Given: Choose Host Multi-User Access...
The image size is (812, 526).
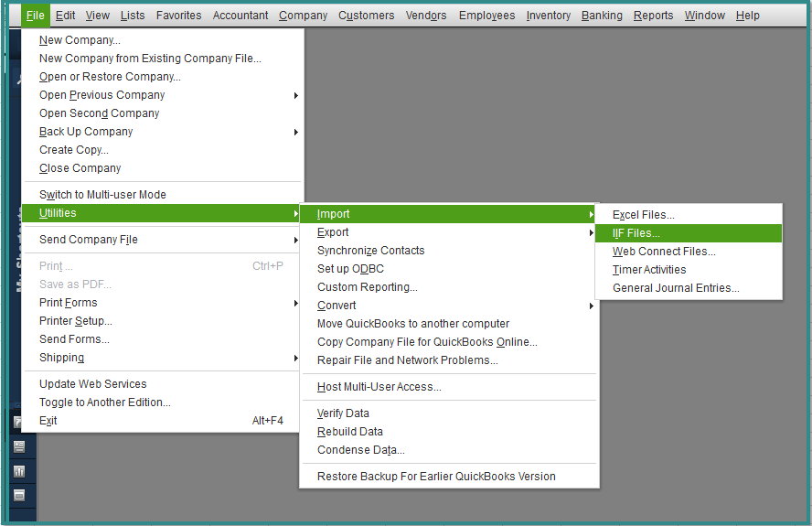Looking at the screenshot, I should (x=379, y=387).
